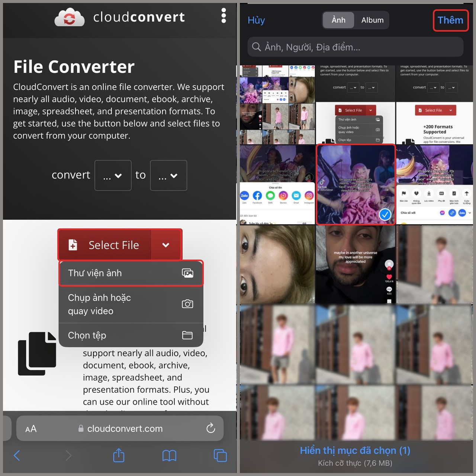The image size is (476, 476).
Task: Reload the page with the refresh icon
Action: tap(211, 428)
